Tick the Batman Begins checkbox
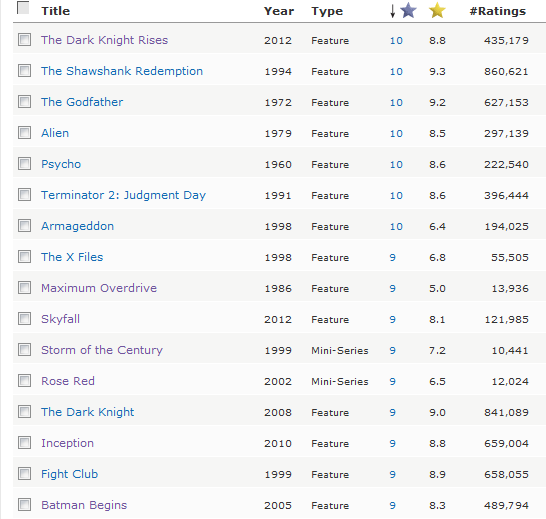This screenshot has width=546, height=519. click(24, 505)
